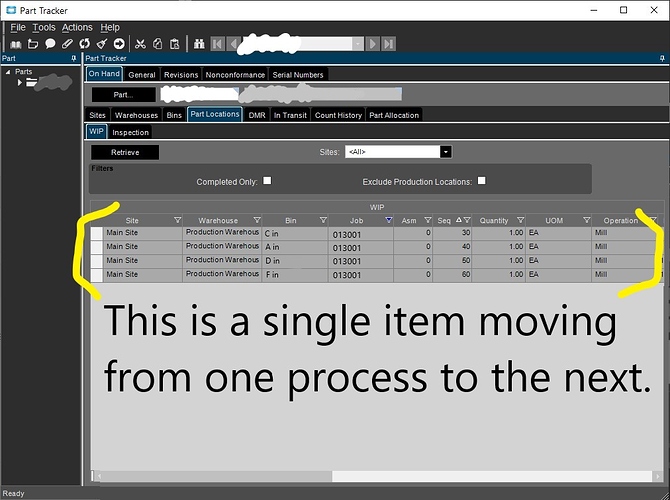
Task: Open the DMR sub-tab
Action: click(257, 115)
